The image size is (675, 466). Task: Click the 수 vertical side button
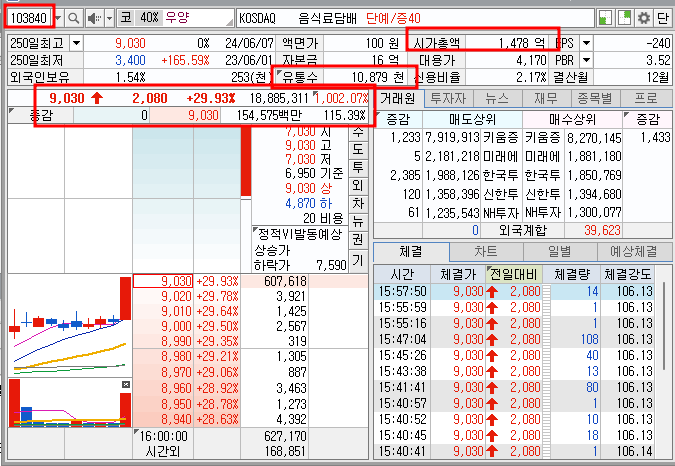[358, 133]
